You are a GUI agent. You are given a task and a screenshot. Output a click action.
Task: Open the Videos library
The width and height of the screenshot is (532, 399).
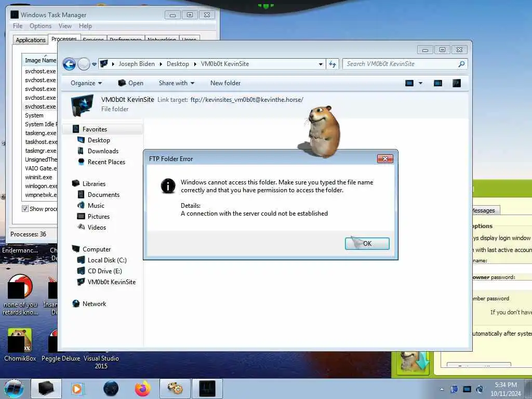click(97, 228)
